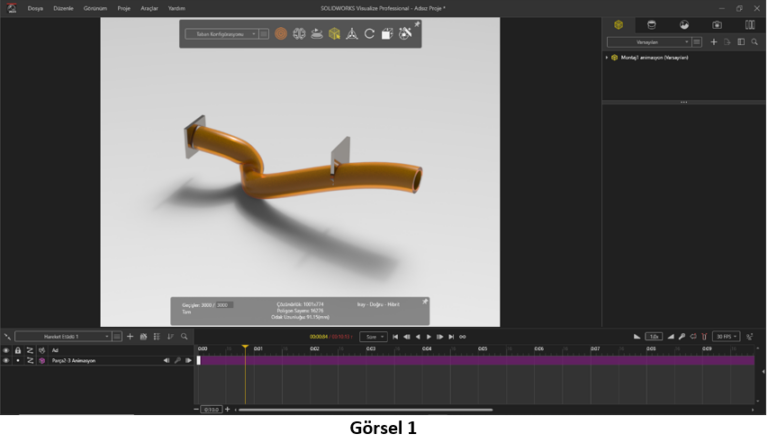Screen dimensions: 768x443
Task: Open the Görünüm menu
Action: (x=95, y=7)
